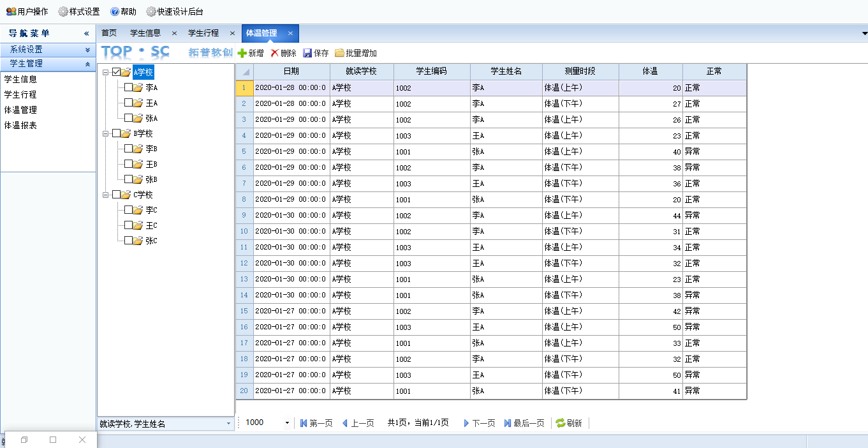The width and height of the screenshot is (868, 448).
Task: Expand the 系统设置 section
Action: click(x=87, y=50)
